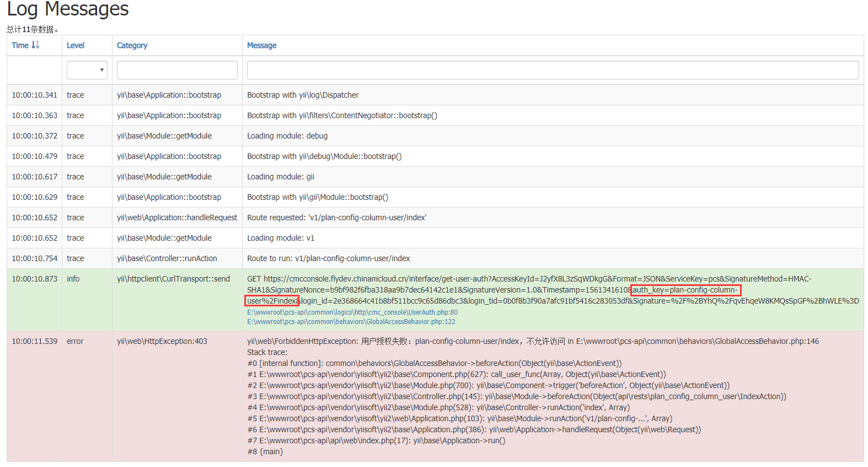Viewport: 868px width, 467px height.
Task: Open the UserAuth.php:80 source link
Action: pyautogui.click(x=352, y=312)
